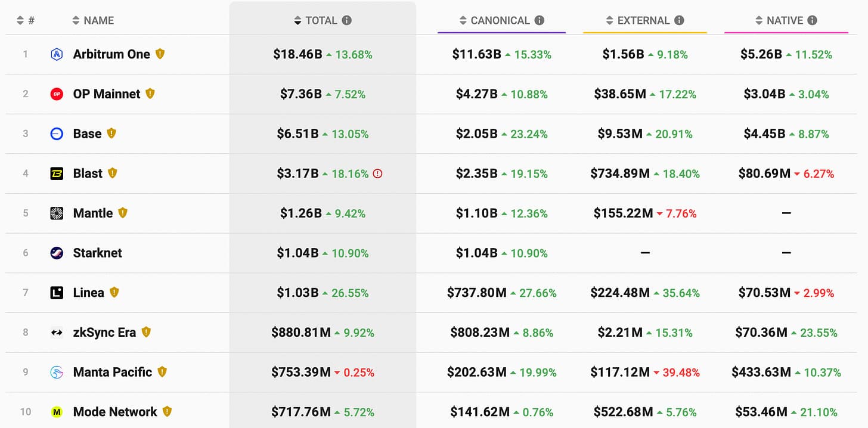Open the OP Mainnet project name link

click(x=107, y=94)
